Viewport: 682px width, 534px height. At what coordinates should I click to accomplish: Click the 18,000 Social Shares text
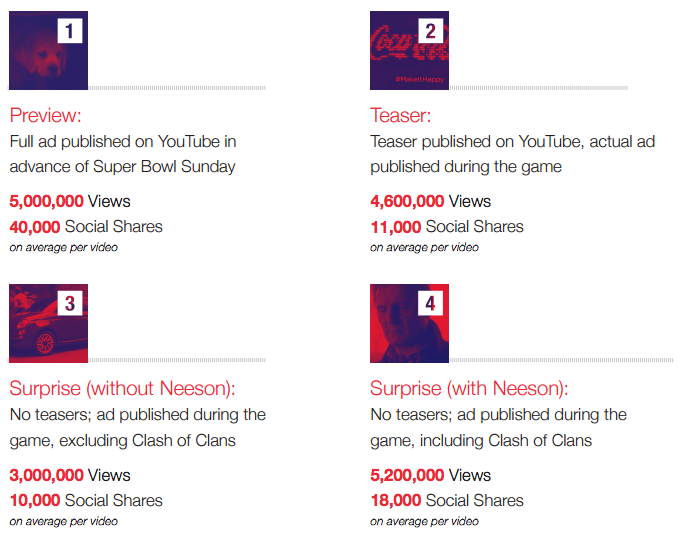(447, 500)
